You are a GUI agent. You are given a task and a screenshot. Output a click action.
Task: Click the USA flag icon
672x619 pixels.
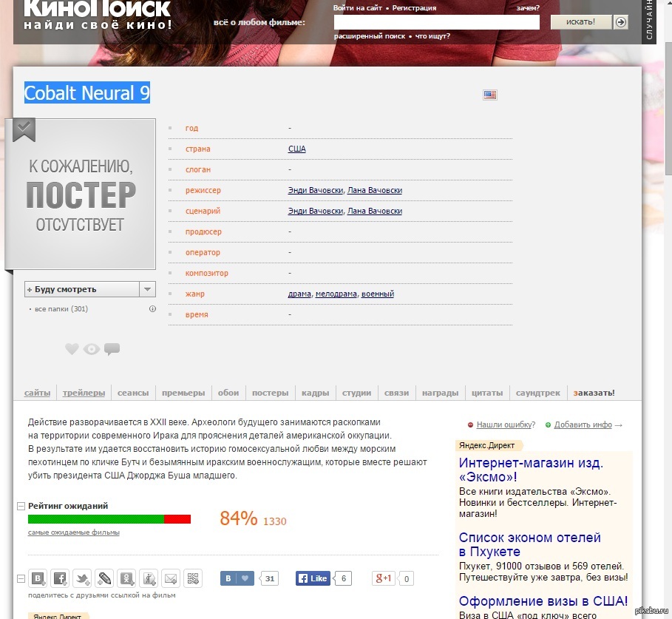489,95
